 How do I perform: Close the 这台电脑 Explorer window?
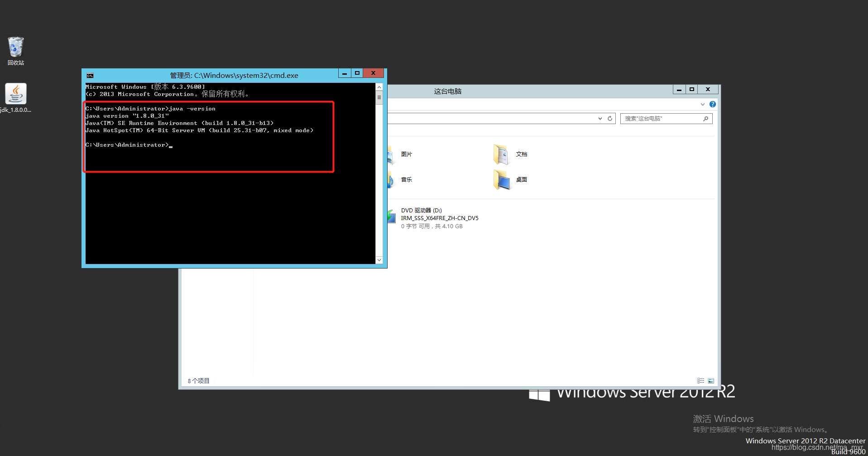pyautogui.click(x=708, y=90)
